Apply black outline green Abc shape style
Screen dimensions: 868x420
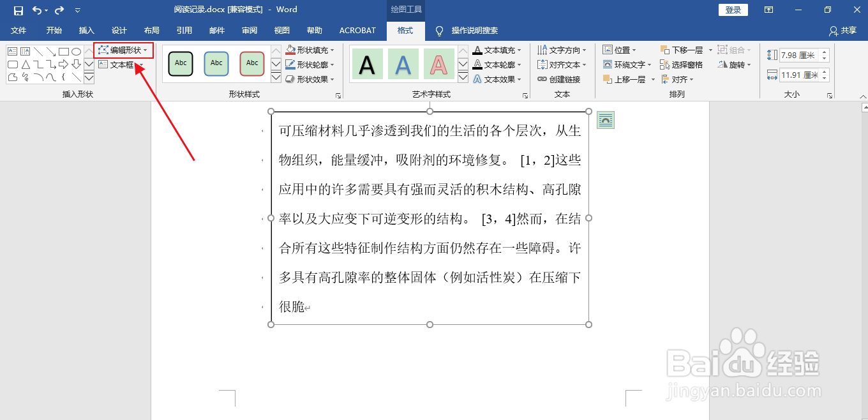click(x=181, y=63)
